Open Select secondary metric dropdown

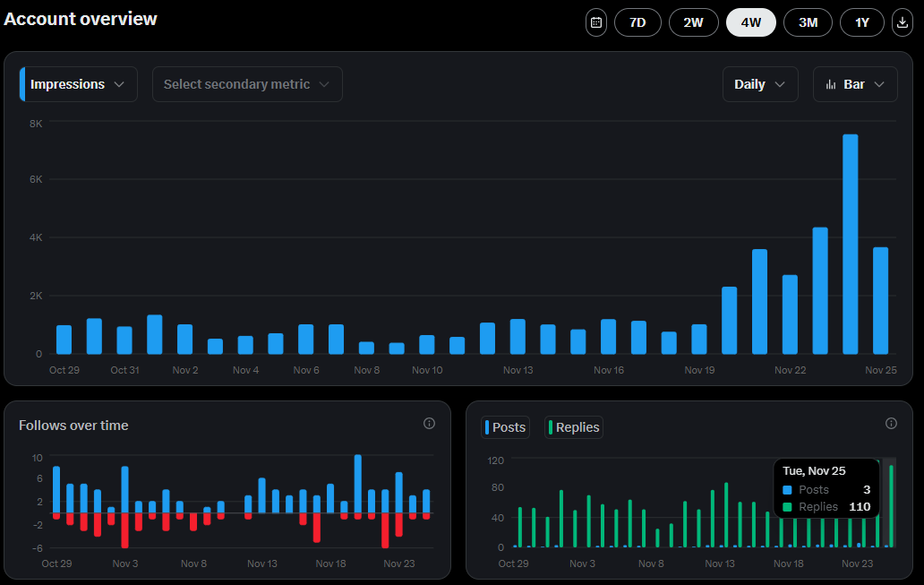click(247, 84)
